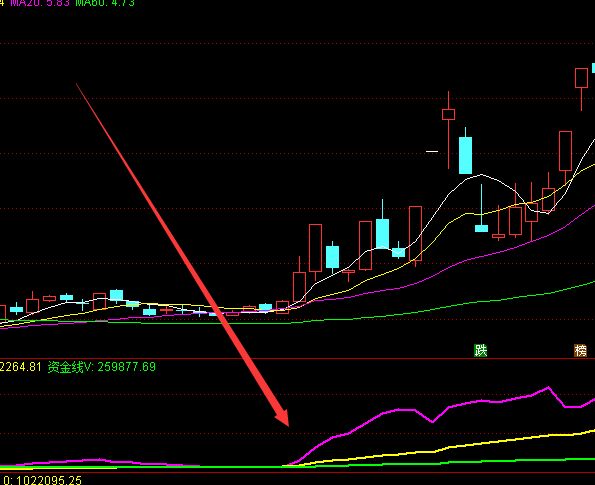Click the orange 榜 marker icon

point(580,351)
